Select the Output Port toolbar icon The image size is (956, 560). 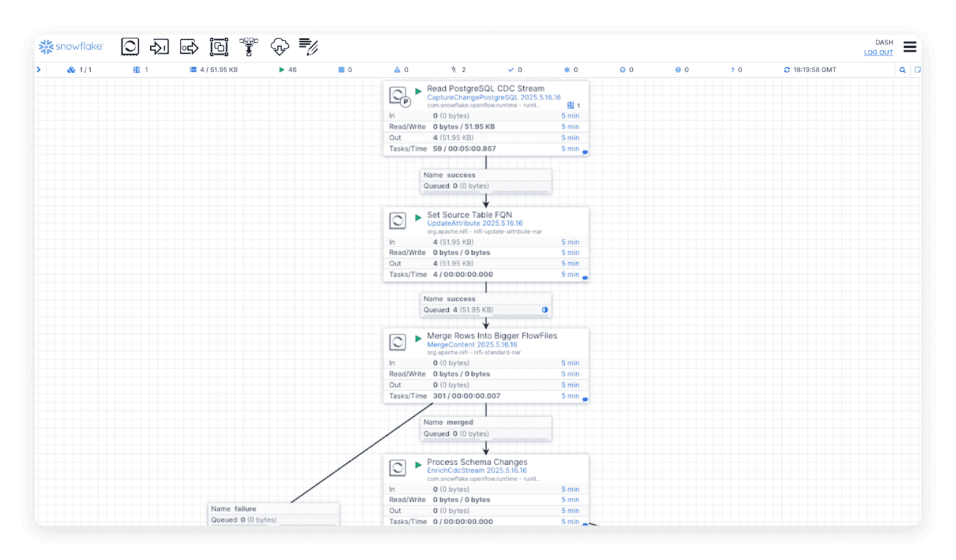(x=189, y=46)
